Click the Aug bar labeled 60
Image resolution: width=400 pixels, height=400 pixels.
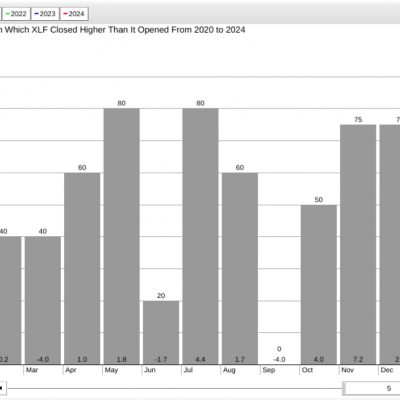(x=240, y=268)
